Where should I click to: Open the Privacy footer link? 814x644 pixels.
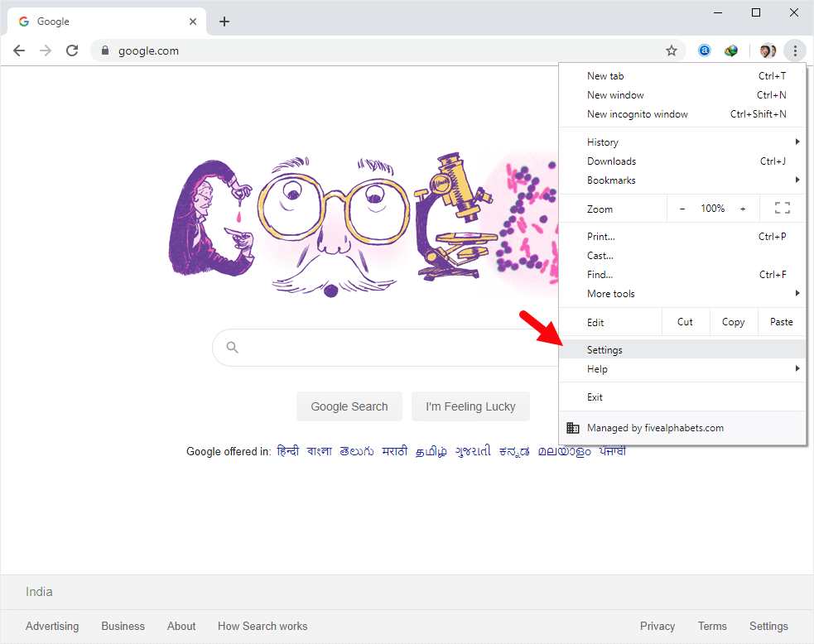click(657, 626)
